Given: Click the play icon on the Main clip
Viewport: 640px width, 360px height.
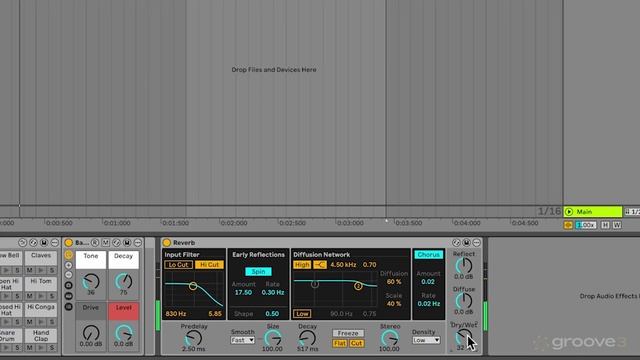Looking at the screenshot, I should click(x=569, y=211).
